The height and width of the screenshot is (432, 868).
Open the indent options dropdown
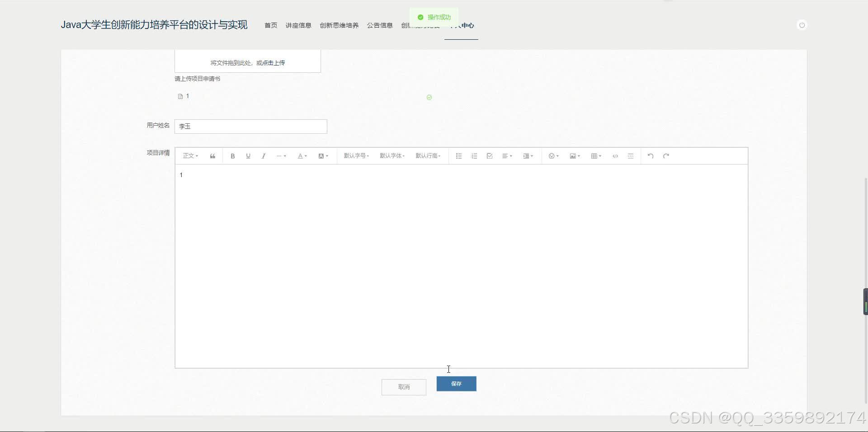[x=528, y=156]
